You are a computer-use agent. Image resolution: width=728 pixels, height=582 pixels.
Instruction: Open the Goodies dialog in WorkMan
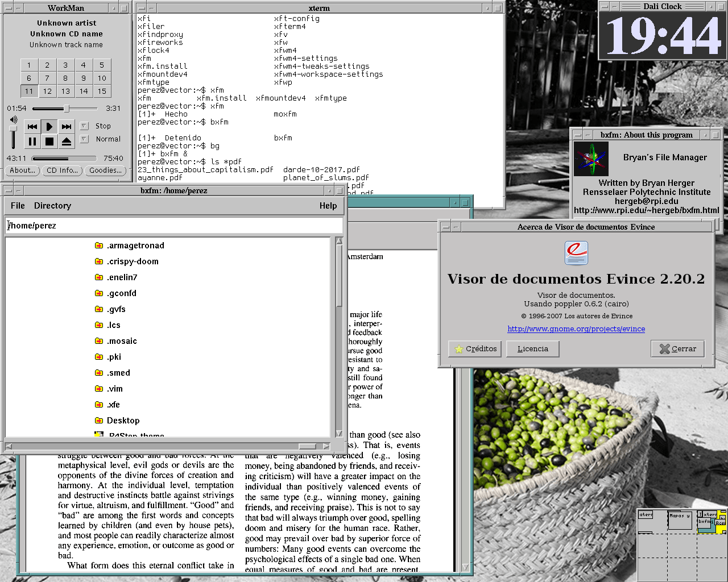[x=105, y=171]
